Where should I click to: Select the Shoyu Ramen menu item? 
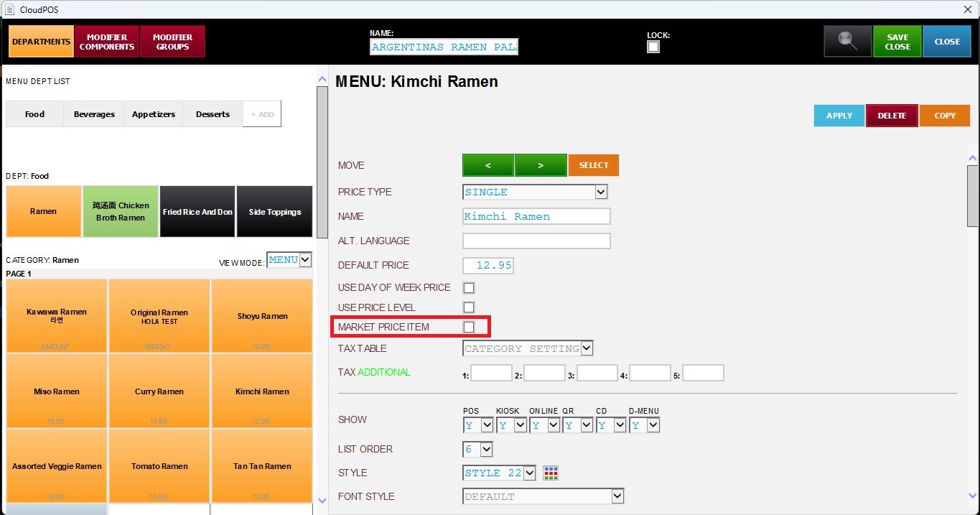tap(262, 316)
